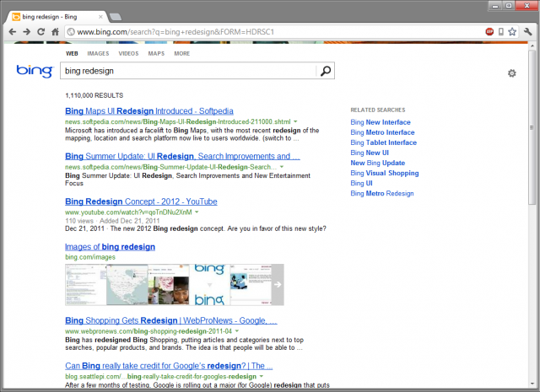Screen dimensions: 540x392
Task: Open the MORE menu
Action: (x=182, y=54)
